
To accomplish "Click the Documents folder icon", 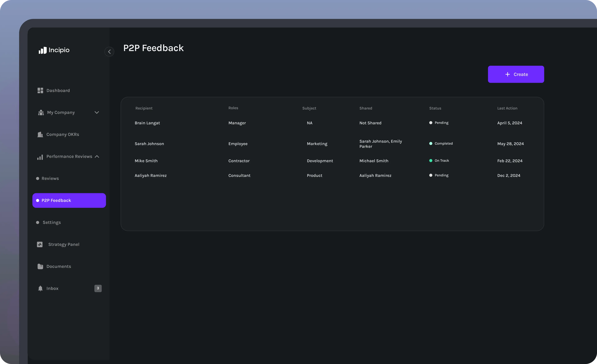I will tap(40, 266).
